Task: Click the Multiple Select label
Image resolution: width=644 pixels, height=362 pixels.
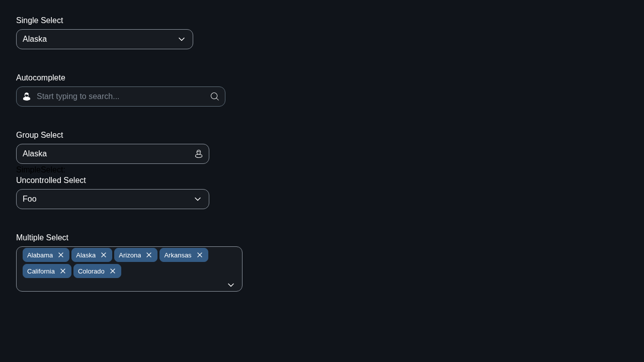Action: click(42, 238)
